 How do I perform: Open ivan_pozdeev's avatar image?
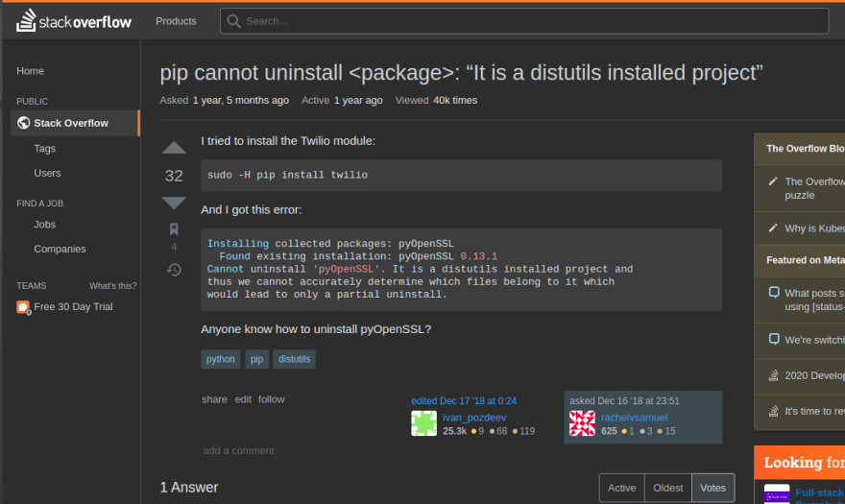tap(424, 423)
